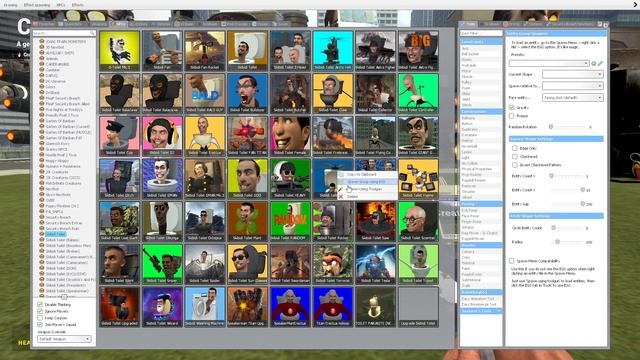This screenshot has width=640, height=360.
Task: Enable Invert Checkered Pattern
Action: point(515,165)
